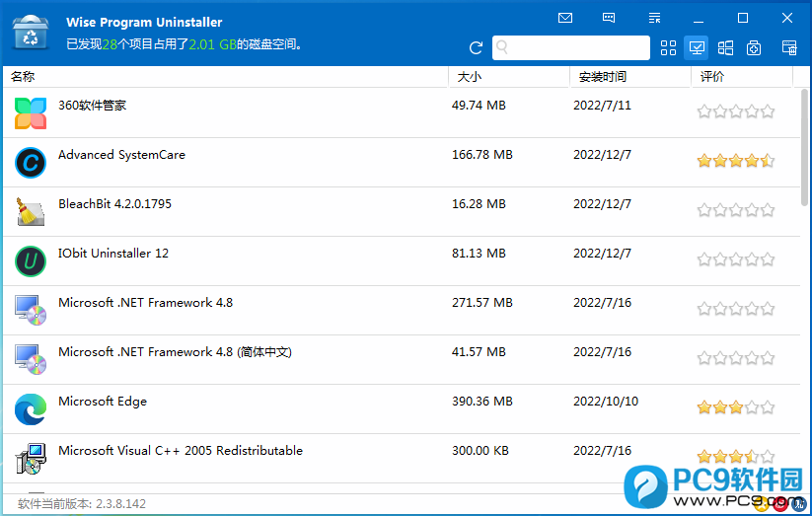Select the desktop apps monitor icon
The width and height of the screenshot is (812, 516).
696,48
